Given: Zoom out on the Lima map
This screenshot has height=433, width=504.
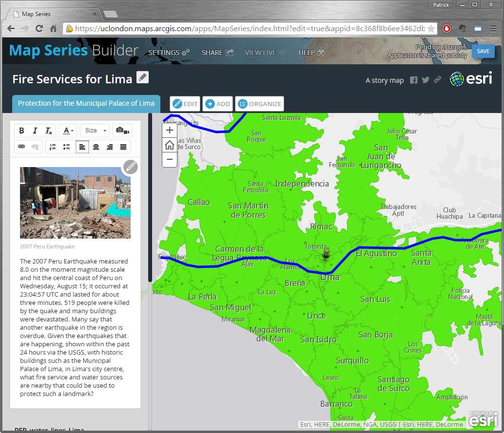Looking at the screenshot, I should 170,159.
